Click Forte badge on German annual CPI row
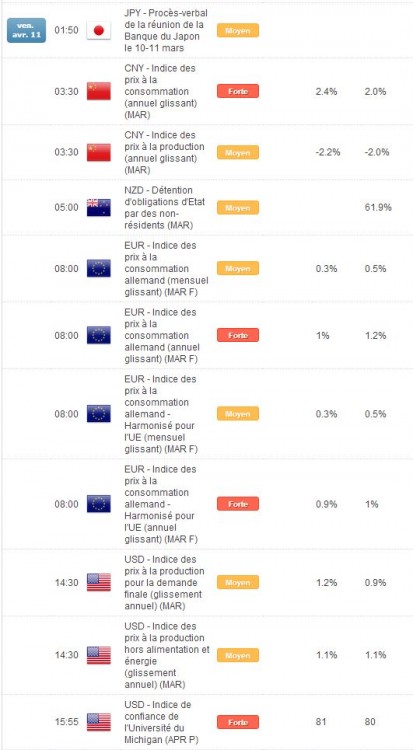The height and width of the screenshot is (750, 413). 238,335
